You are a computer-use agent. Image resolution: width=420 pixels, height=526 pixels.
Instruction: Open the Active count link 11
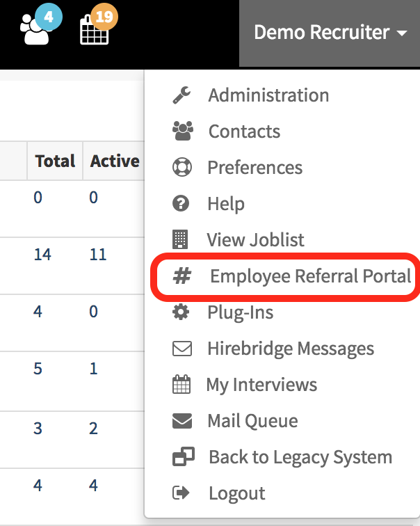point(98,255)
